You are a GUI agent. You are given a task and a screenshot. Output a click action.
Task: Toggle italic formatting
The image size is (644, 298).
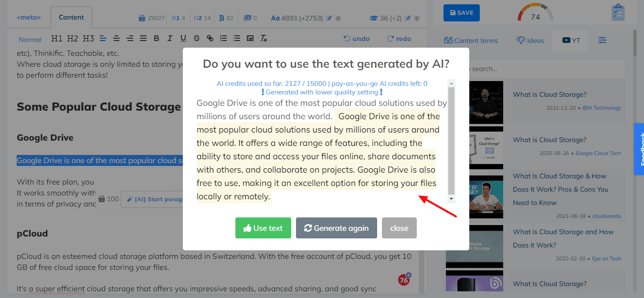(x=170, y=39)
